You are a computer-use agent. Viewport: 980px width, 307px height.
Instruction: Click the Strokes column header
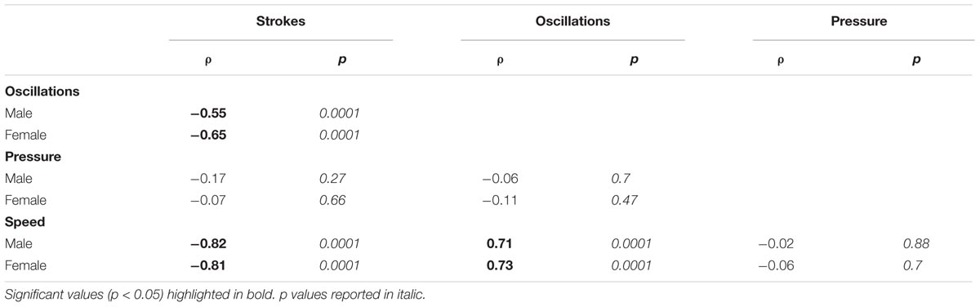[281, 22]
